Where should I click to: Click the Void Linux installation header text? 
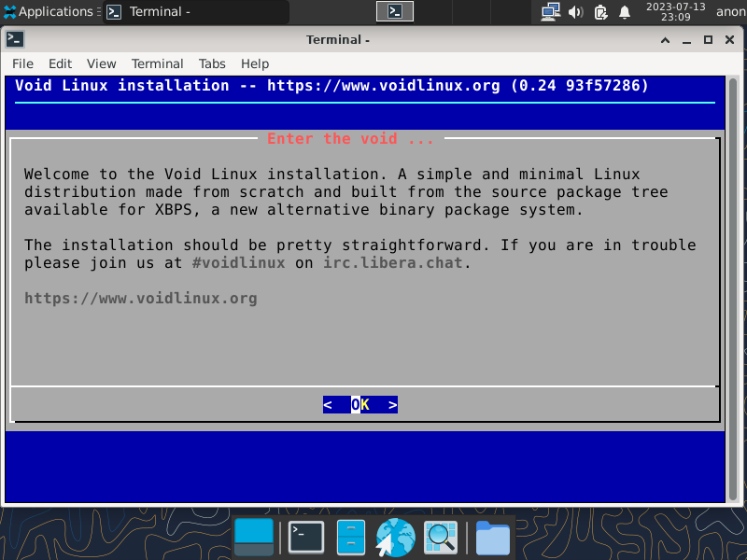coord(331,86)
